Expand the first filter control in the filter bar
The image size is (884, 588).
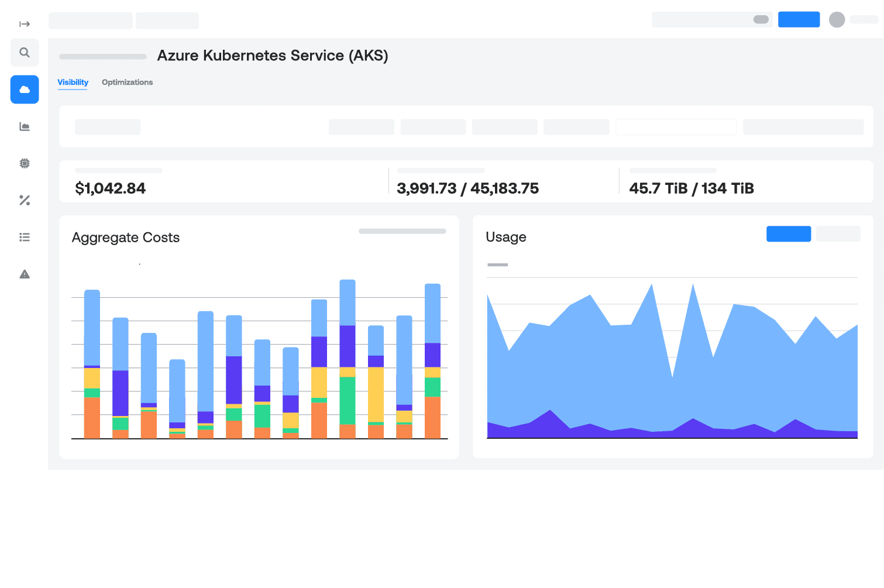click(108, 127)
